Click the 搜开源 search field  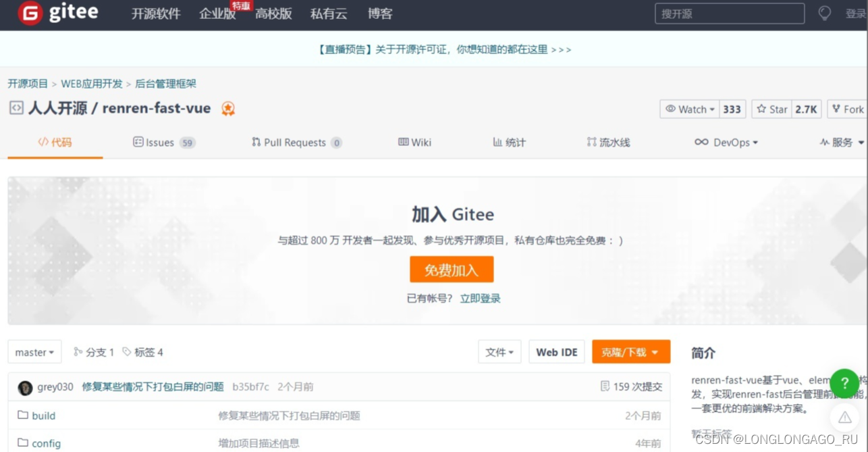[730, 14]
